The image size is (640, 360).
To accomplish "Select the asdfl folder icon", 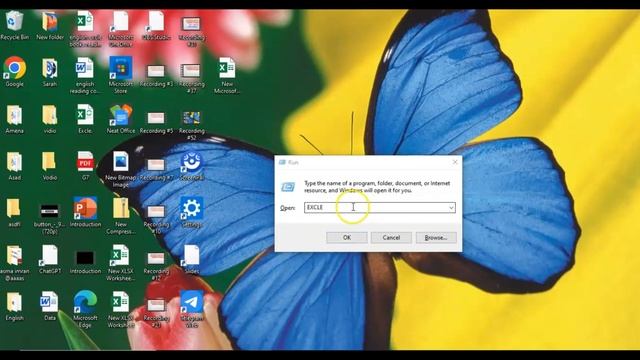I will pyautogui.click(x=15, y=212).
